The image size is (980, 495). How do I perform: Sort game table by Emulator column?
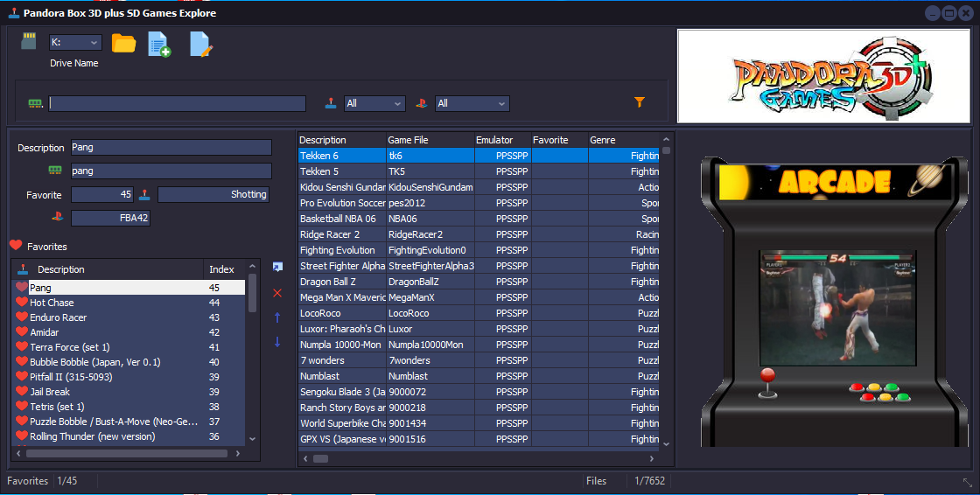[x=502, y=140]
